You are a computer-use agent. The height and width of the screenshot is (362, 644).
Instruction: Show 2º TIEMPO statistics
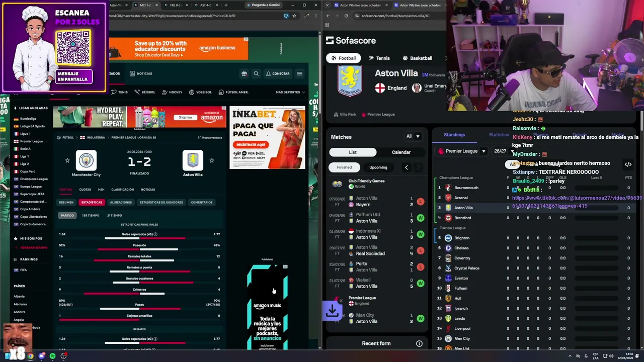(115, 215)
